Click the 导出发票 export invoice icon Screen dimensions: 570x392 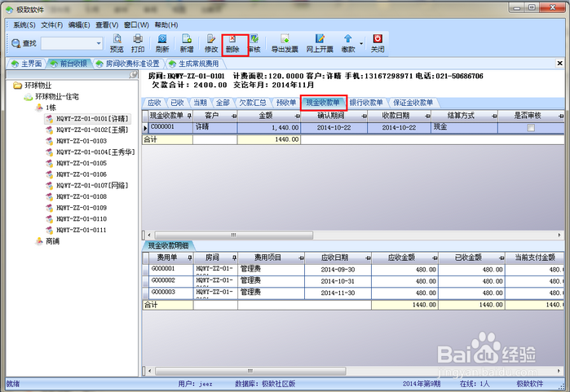(285, 39)
